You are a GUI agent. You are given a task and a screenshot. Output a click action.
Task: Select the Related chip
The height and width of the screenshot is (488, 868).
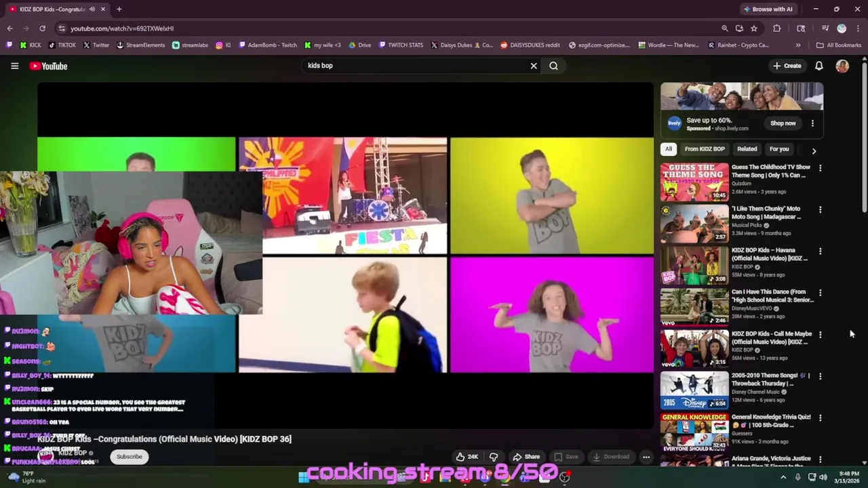tap(747, 149)
